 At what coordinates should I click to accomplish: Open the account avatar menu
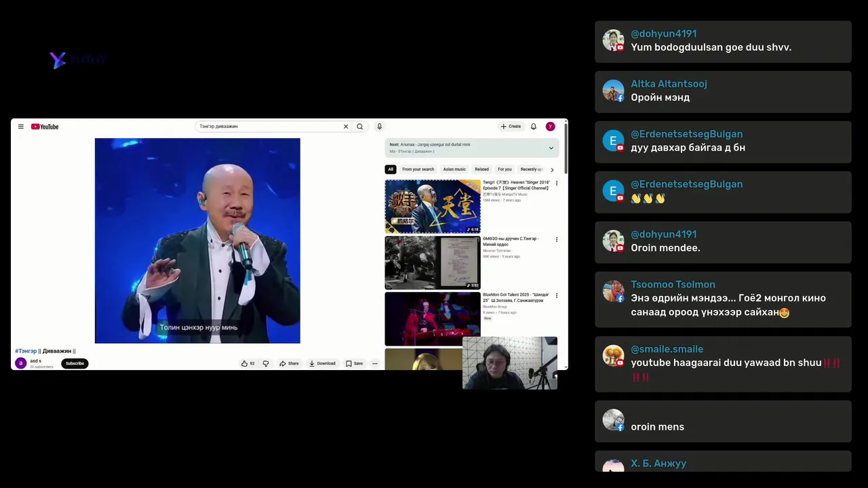click(x=551, y=127)
